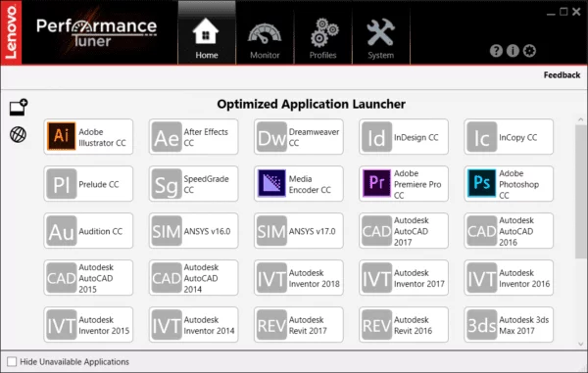This screenshot has height=373, width=588.
Task: Open the Prelude CC tile
Action: 88,184
